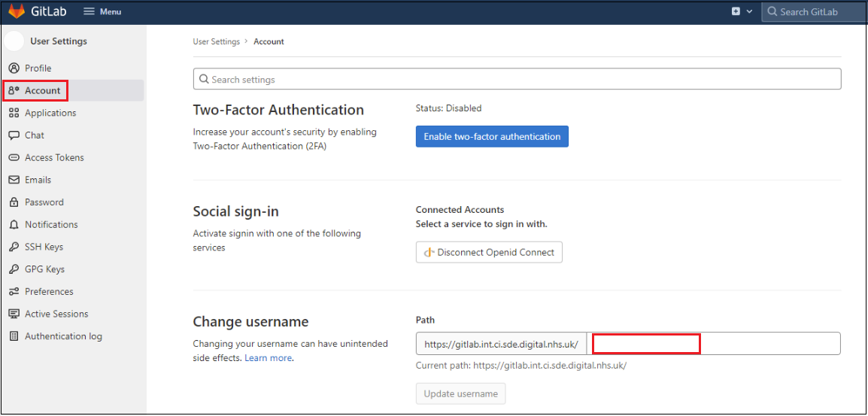The width and height of the screenshot is (868, 416).
Task: Open Chat settings
Action: click(x=35, y=135)
